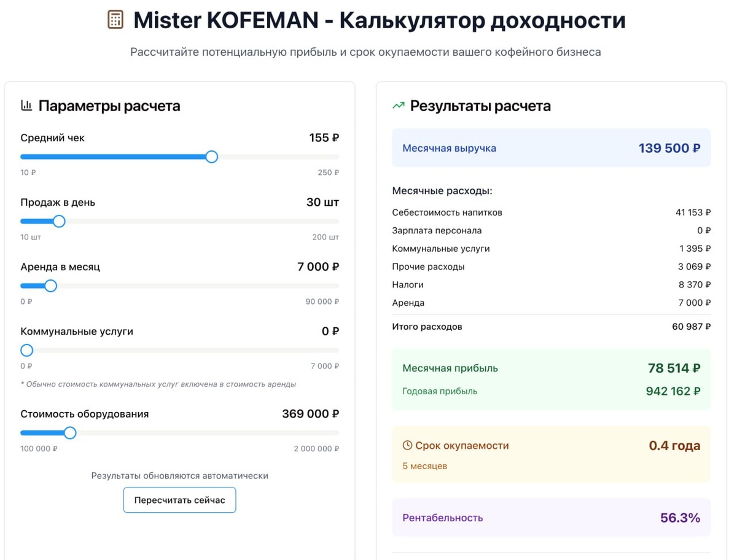Viewport: 737px width, 560px height.
Task: Click the Продаж в день slider handle
Action: [x=59, y=221]
